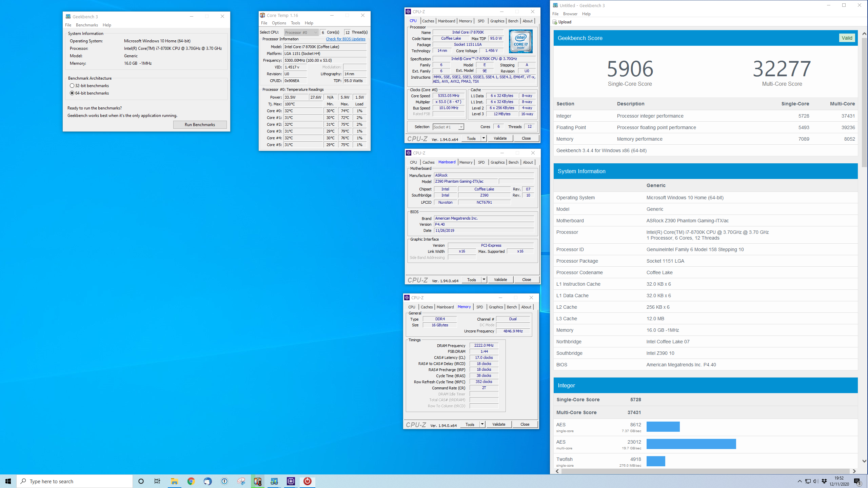Viewport: 868px width, 488px height.
Task: Switch to the SPD tab in the Mainboard CPU-Z window
Action: point(481,162)
